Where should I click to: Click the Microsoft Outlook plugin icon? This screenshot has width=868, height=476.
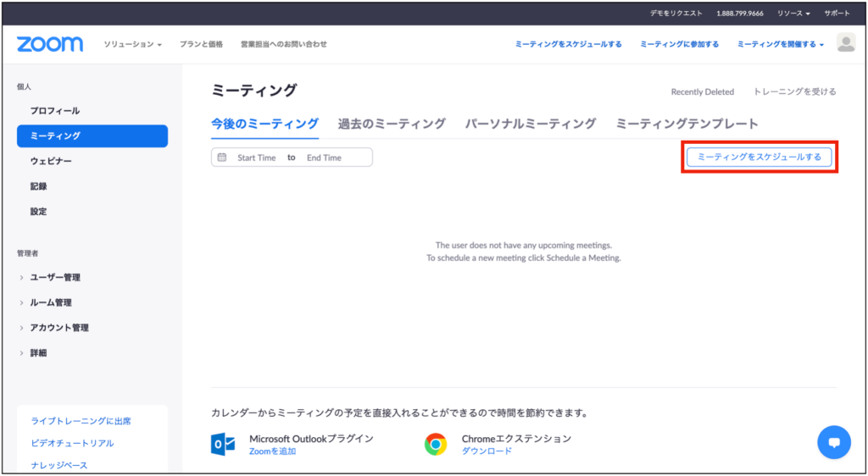click(x=223, y=444)
